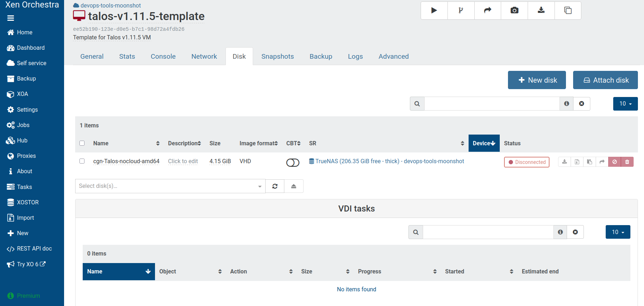Sort disks by the CBT column
644x306 pixels.
293,143
